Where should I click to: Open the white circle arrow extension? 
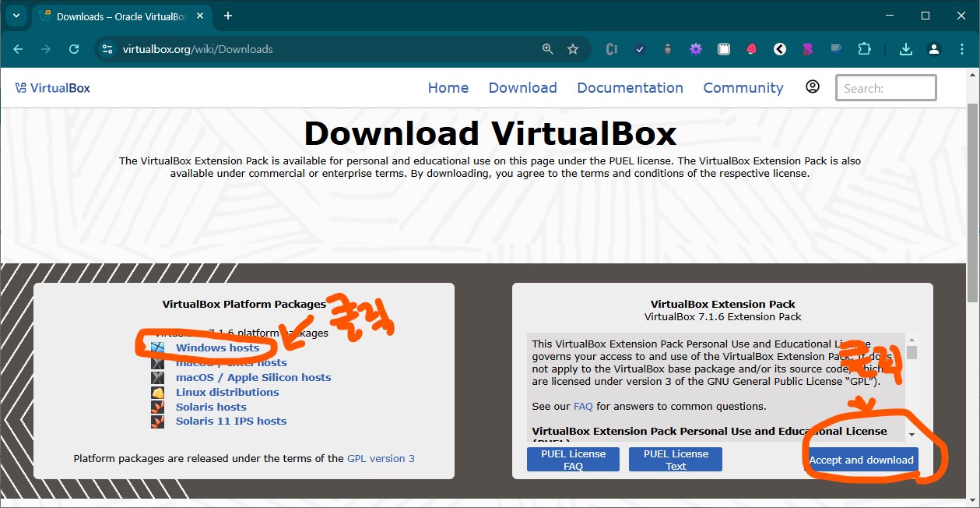(x=780, y=49)
